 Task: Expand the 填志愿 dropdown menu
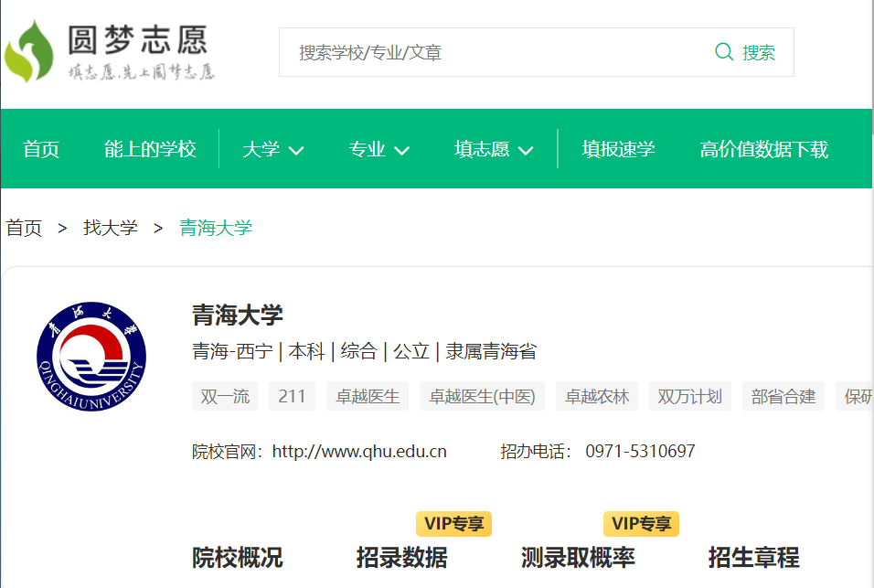tap(494, 149)
